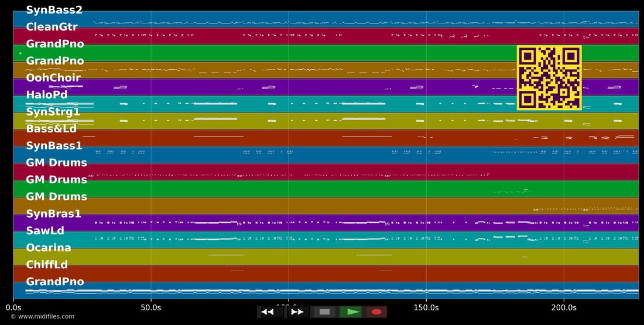644x325 pixels.
Task: Select GrandPno label directly beneath ChiffLd
Action: click(55, 282)
